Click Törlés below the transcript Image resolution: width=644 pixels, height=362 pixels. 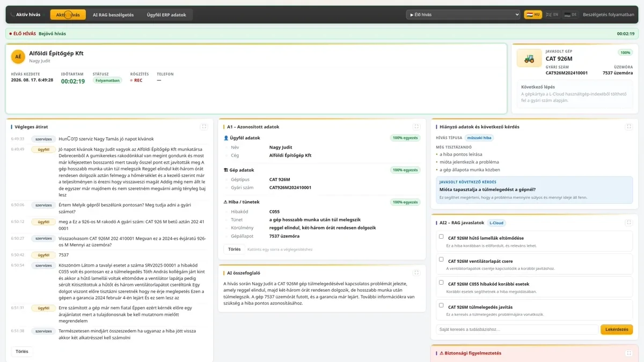click(x=22, y=352)
